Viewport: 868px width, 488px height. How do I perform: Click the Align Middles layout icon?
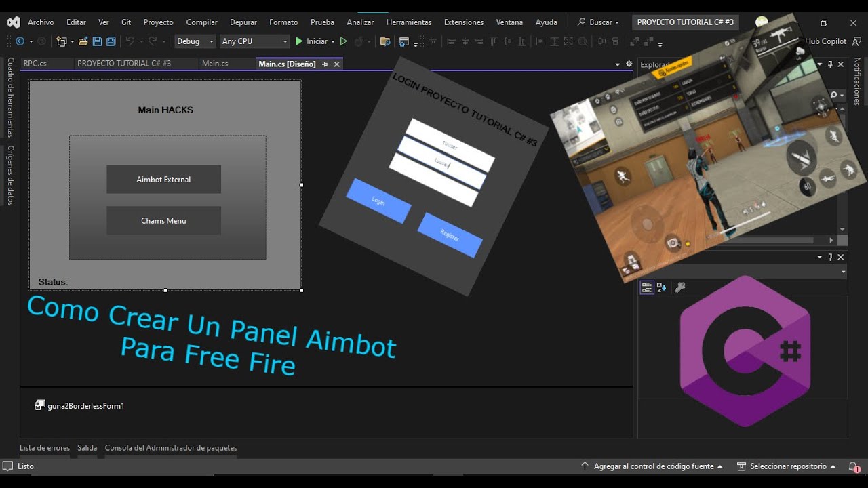click(507, 41)
